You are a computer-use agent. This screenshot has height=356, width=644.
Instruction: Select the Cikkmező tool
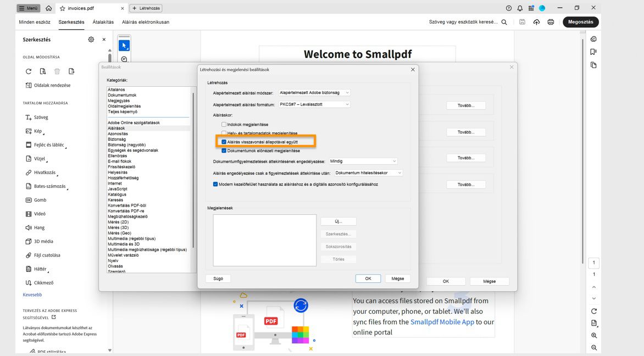(40, 283)
